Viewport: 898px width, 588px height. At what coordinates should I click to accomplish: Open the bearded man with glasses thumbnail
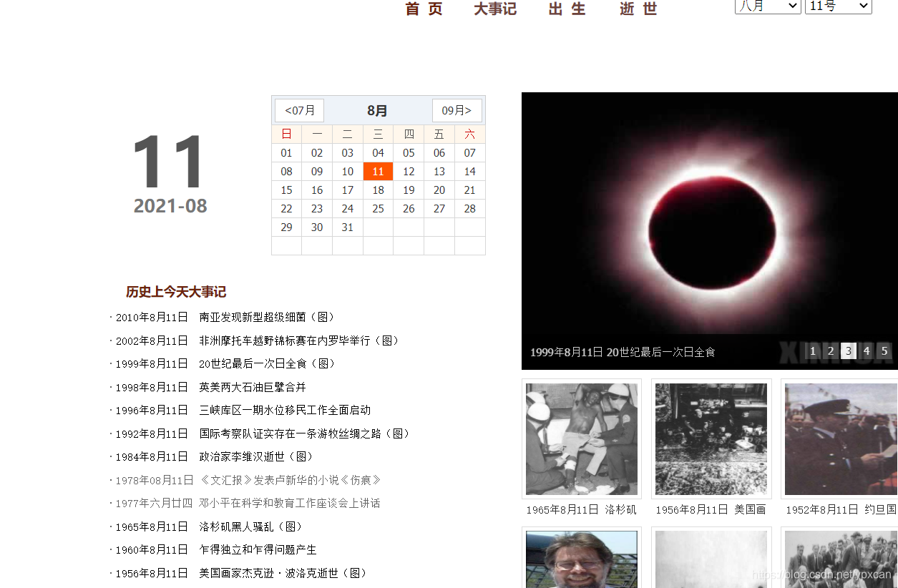click(582, 559)
